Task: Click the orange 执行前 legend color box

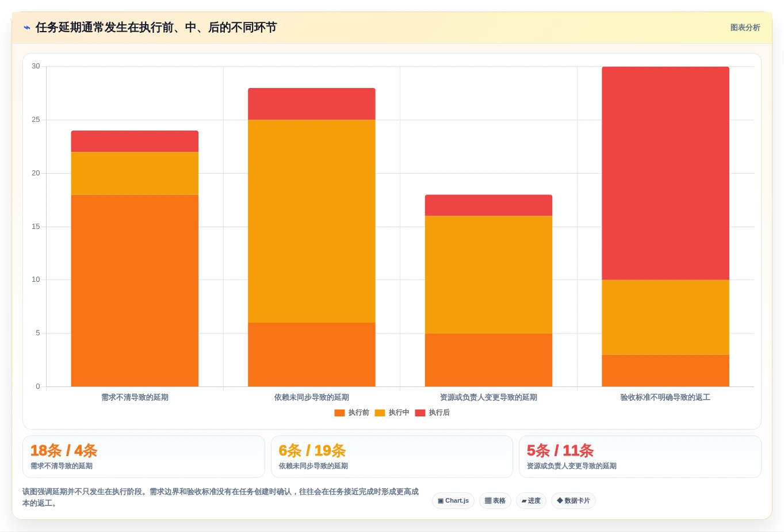Action: [339, 413]
